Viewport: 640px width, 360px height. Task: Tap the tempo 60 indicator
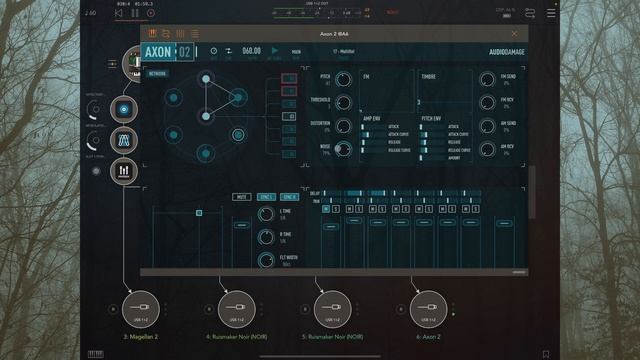(x=91, y=13)
